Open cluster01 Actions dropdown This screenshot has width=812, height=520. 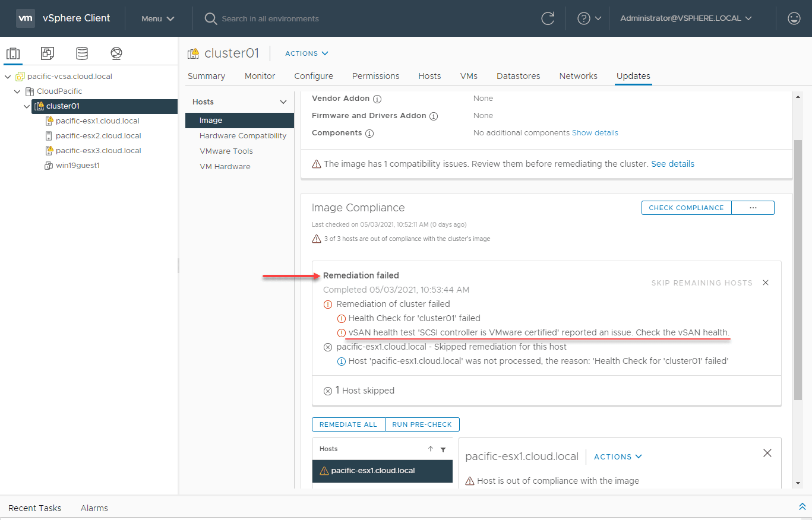(x=307, y=53)
